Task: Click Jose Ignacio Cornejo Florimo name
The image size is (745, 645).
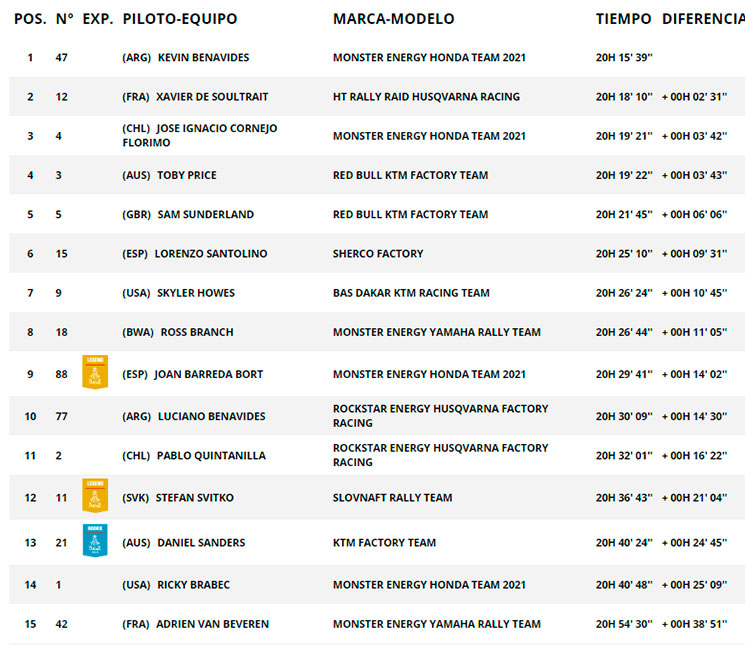Action: (x=200, y=135)
